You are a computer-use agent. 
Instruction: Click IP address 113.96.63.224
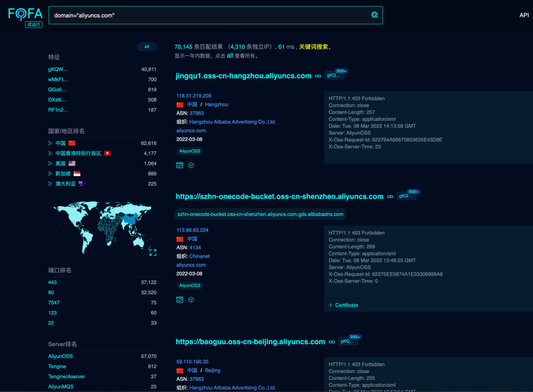192,230
